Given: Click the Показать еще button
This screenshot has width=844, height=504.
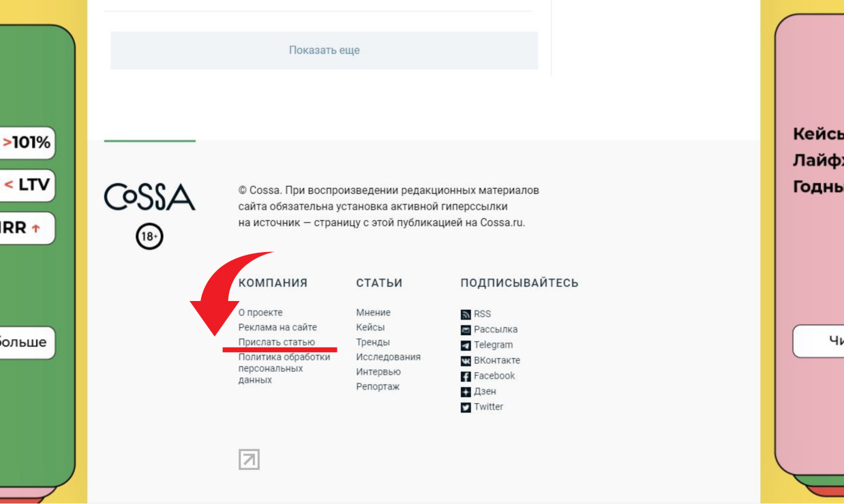Looking at the screenshot, I should (325, 50).
